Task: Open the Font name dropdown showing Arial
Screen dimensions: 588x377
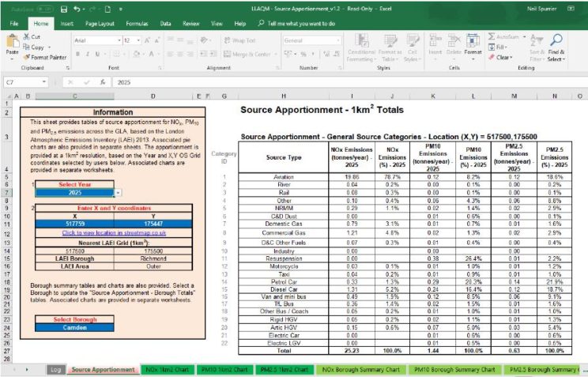Action: [x=119, y=40]
